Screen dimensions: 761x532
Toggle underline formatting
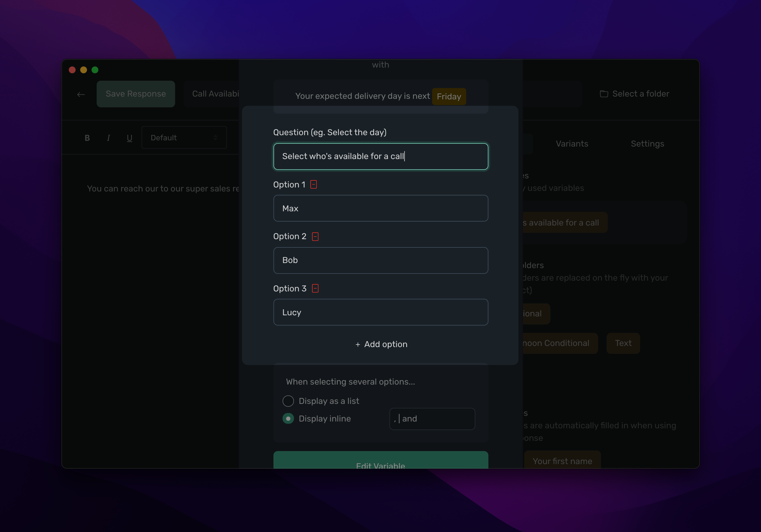[x=130, y=138]
